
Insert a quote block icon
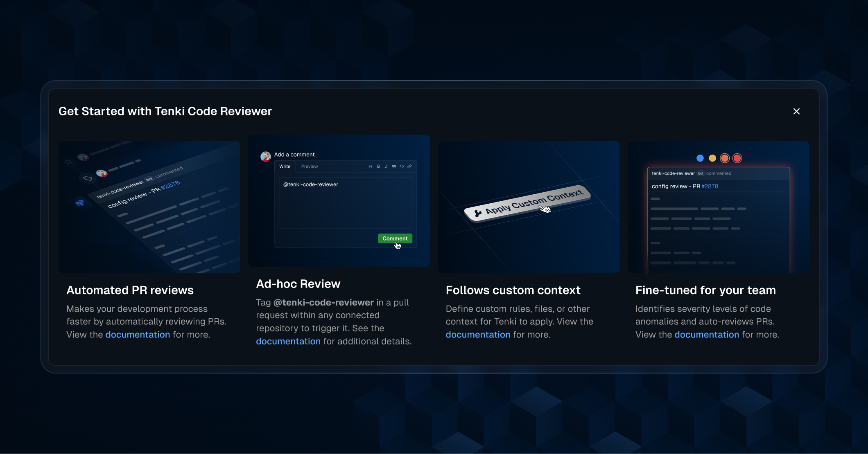[394, 166]
